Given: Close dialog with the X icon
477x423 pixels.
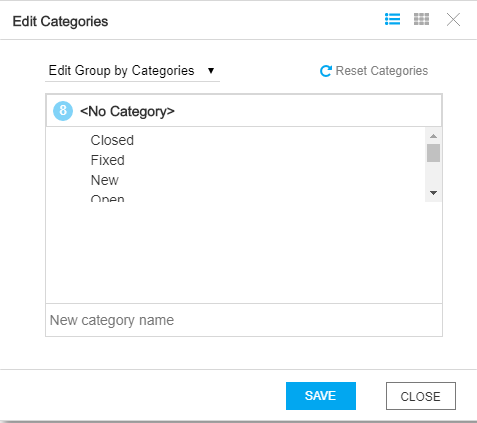Looking at the screenshot, I should pos(453,20).
